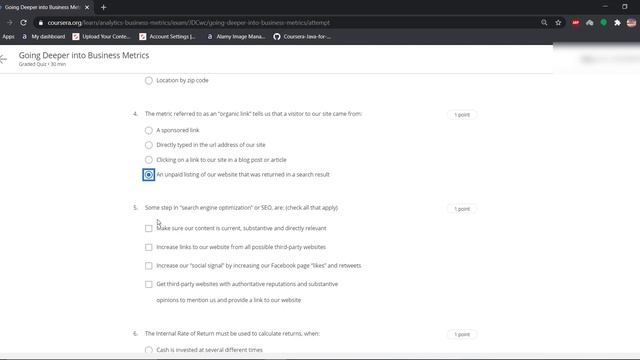Go back using the quiz back arrow
Screen dimensions: 640x360
4,60
